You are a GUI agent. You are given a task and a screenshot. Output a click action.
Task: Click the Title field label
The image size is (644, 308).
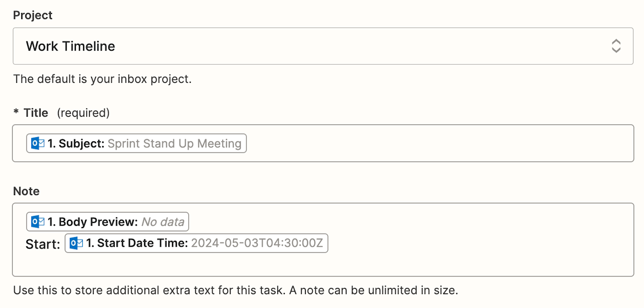tap(36, 113)
